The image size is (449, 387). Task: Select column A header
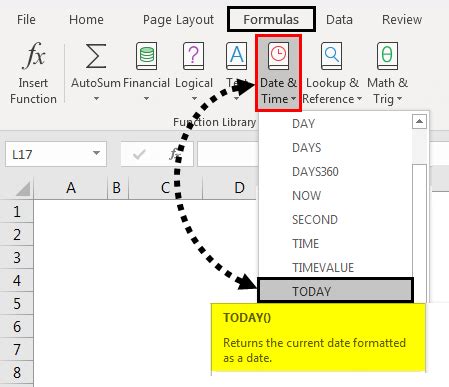pyautogui.click(x=71, y=188)
